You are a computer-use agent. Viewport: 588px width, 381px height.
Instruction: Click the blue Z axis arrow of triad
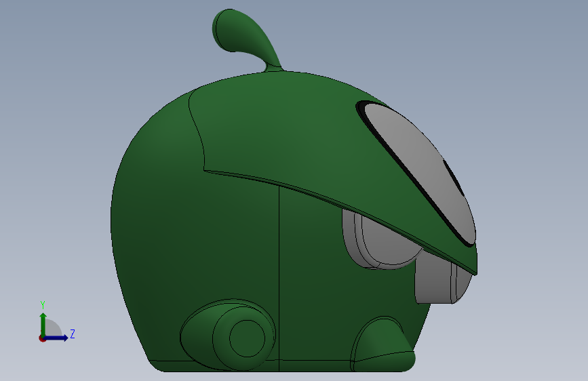point(56,338)
